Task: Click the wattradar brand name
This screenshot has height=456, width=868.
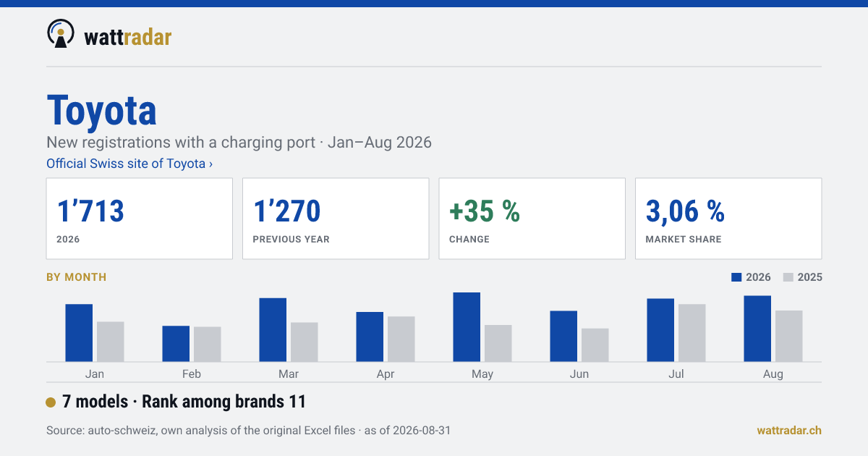Action: (x=128, y=36)
